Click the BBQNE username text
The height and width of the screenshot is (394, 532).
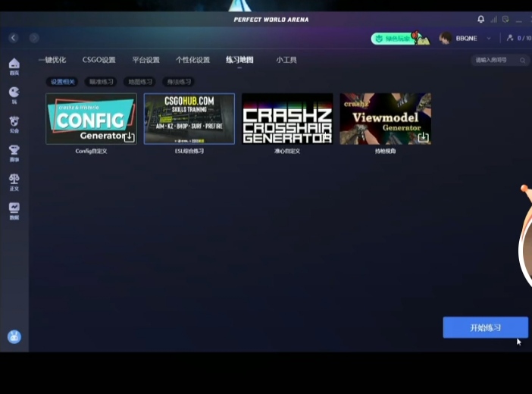pyautogui.click(x=466, y=39)
